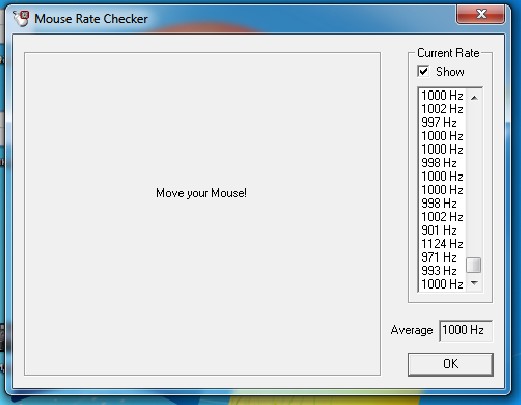
Task: Click the scrollbar track above the thumb
Action: pyautogui.click(x=474, y=181)
